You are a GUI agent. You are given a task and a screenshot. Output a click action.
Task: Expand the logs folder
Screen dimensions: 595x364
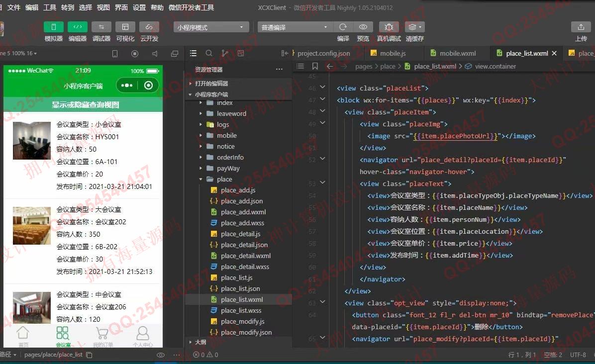coord(239,124)
